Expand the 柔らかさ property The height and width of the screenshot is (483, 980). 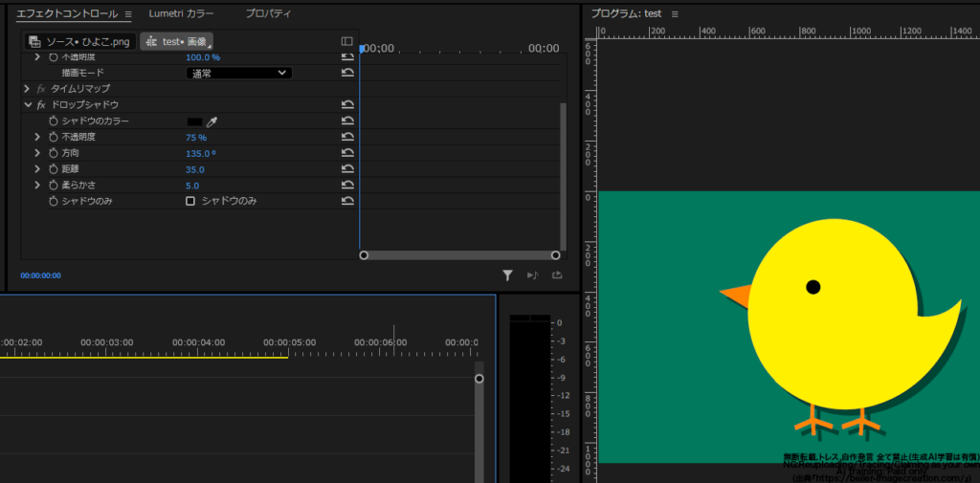pyautogui.click(x=37, y=186)
